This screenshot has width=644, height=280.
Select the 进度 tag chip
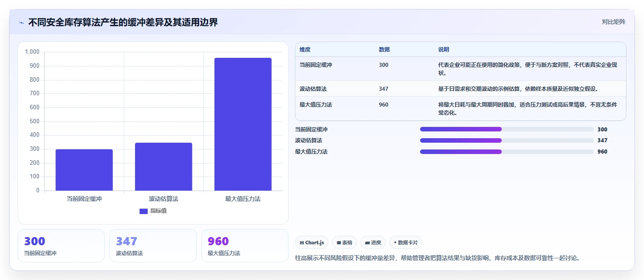(373, 243)
